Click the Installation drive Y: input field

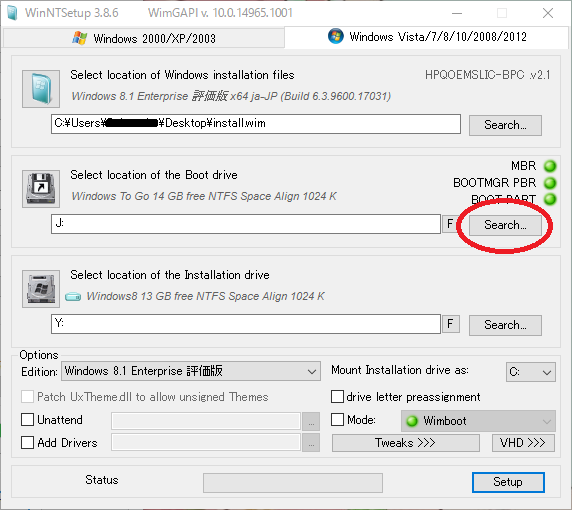[246, 324]
